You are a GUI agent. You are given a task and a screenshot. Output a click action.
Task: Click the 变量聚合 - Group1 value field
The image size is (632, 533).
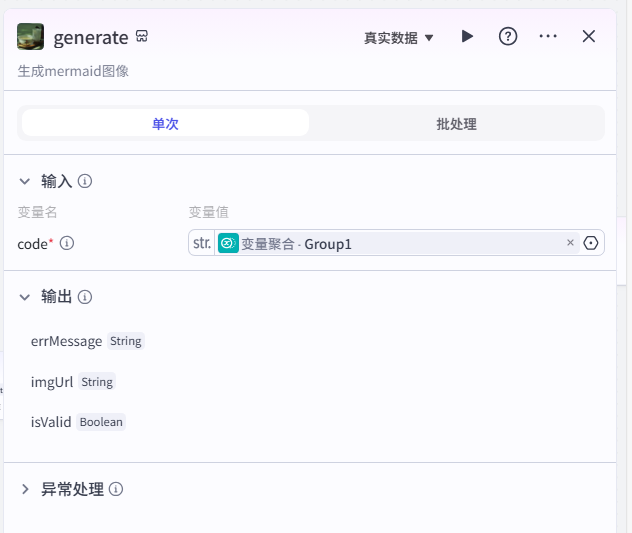pyautogui.click(x=396, y=243)
